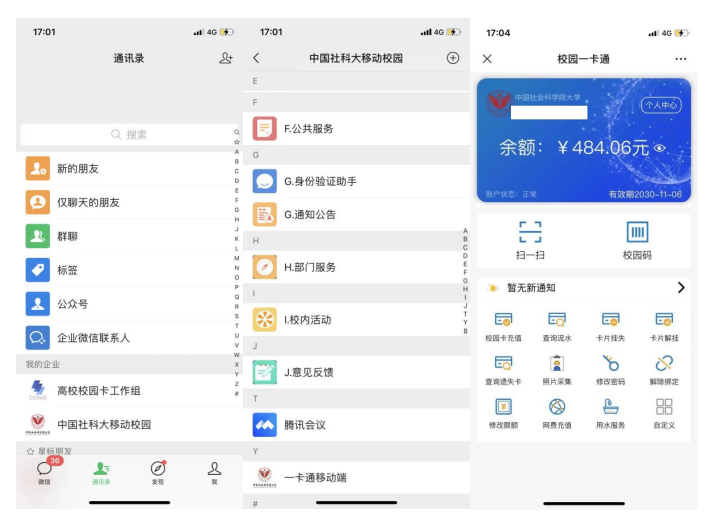
Task: Open 校园码 campus code
Action: [637, 240]
